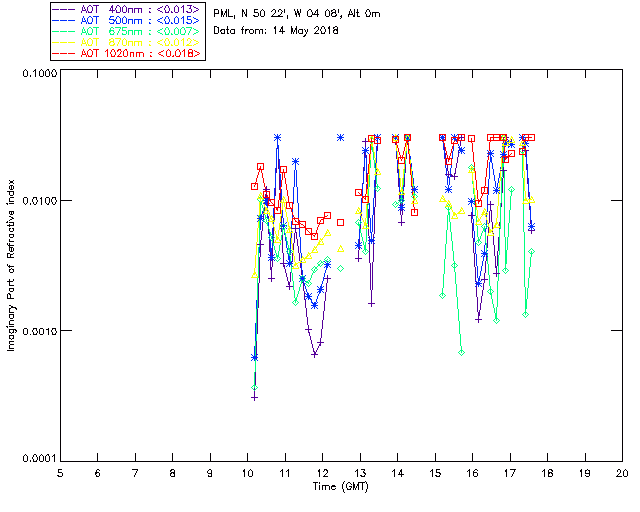The height and width of the screenshot is (512, 640).
Task: Click the x-axis label 11
Action: (285, 473)
